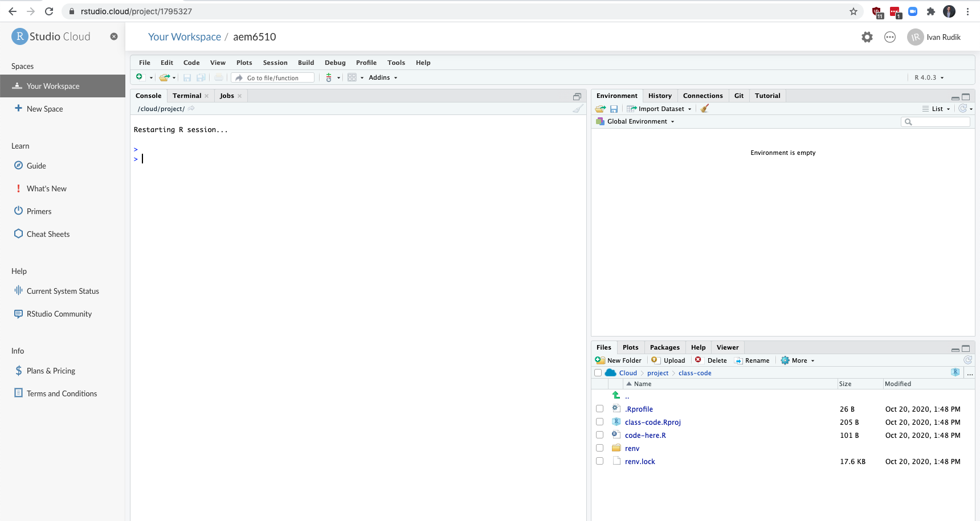
Task: Check the box next to code-here.R
Action: pyautogui.click(x=599, y=435)
